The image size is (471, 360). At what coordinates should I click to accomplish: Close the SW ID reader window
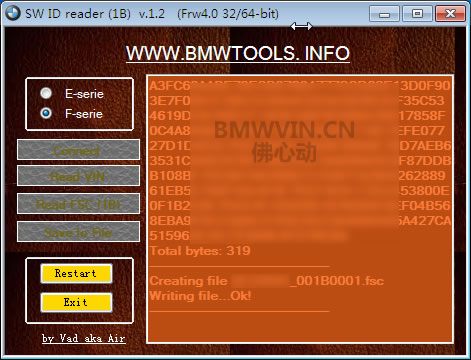[450, 14]
